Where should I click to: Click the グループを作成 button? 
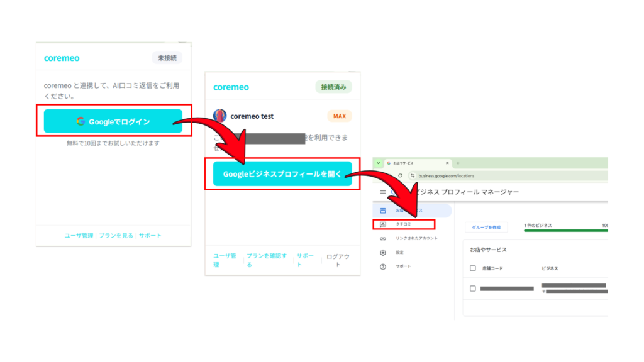486,228
